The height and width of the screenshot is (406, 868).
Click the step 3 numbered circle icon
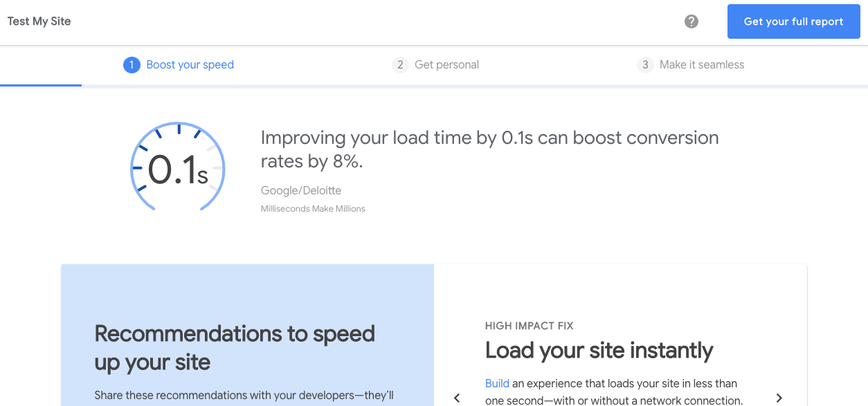point(645,64)
